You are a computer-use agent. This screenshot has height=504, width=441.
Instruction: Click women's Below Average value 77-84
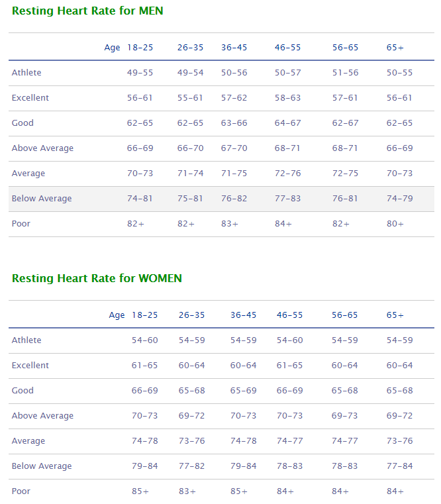[399, 466]
